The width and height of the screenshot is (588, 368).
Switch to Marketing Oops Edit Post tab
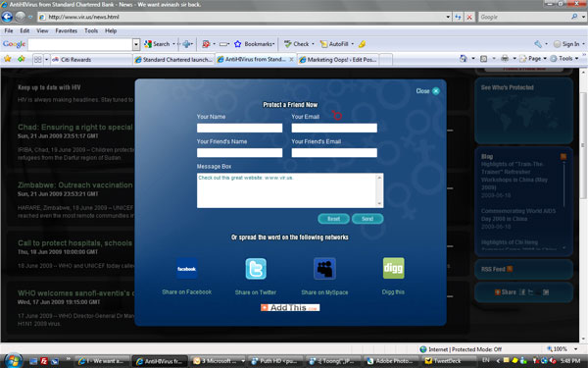[x=339, y=59]
